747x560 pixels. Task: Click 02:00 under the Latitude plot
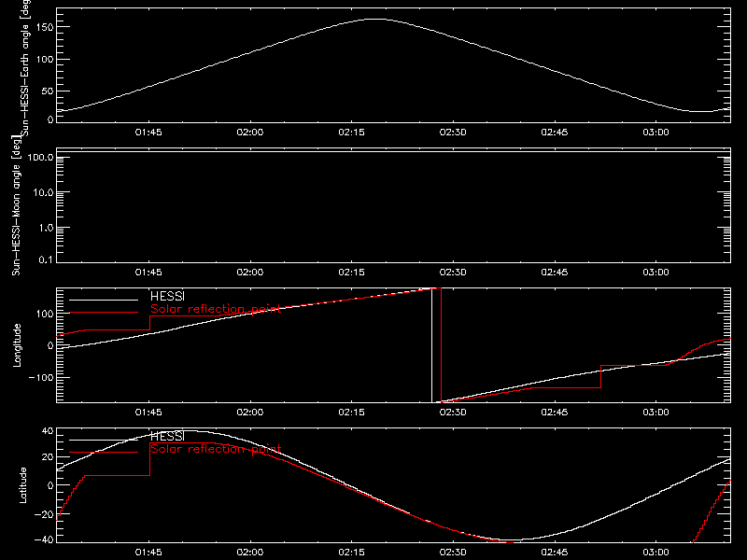250,552
